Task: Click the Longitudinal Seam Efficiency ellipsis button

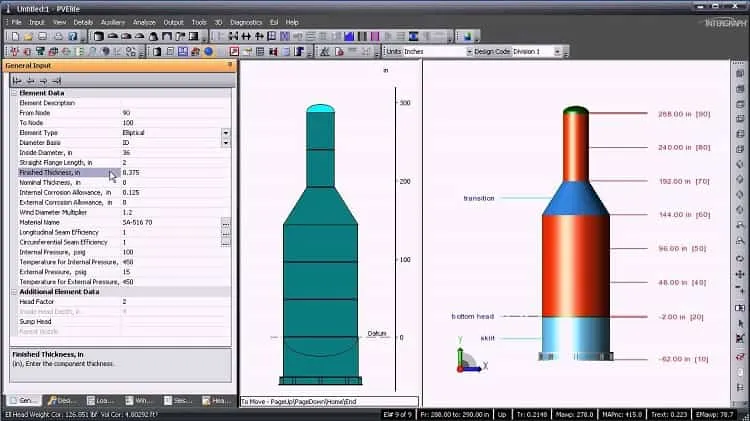Action: tap(225, 233)
